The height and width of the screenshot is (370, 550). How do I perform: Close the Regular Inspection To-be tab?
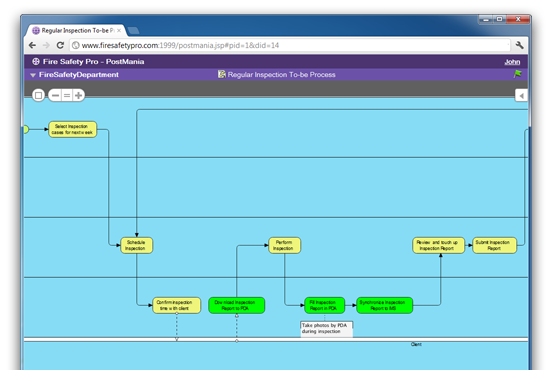119,31
